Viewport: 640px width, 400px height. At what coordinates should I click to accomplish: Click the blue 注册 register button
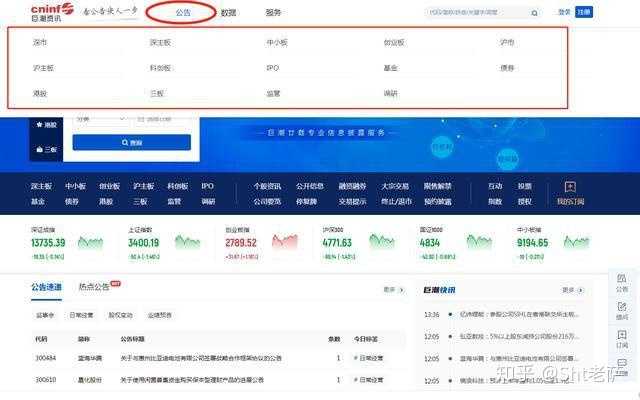584,12
